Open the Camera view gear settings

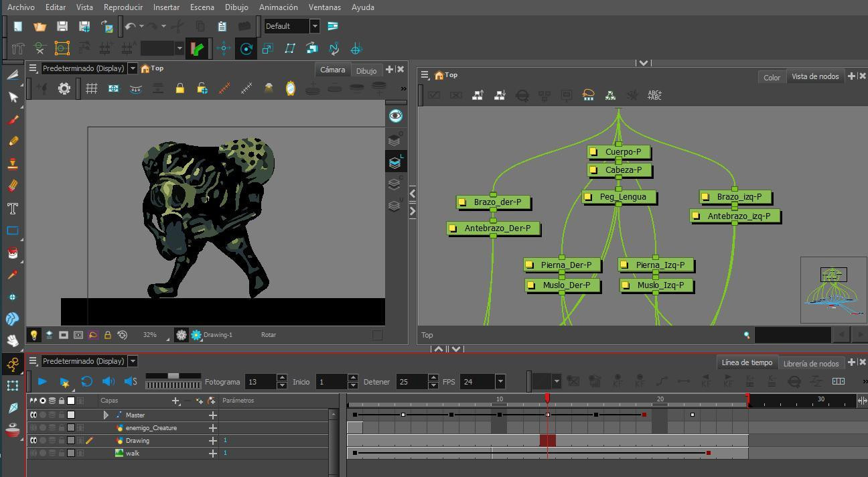click(64, 88)
